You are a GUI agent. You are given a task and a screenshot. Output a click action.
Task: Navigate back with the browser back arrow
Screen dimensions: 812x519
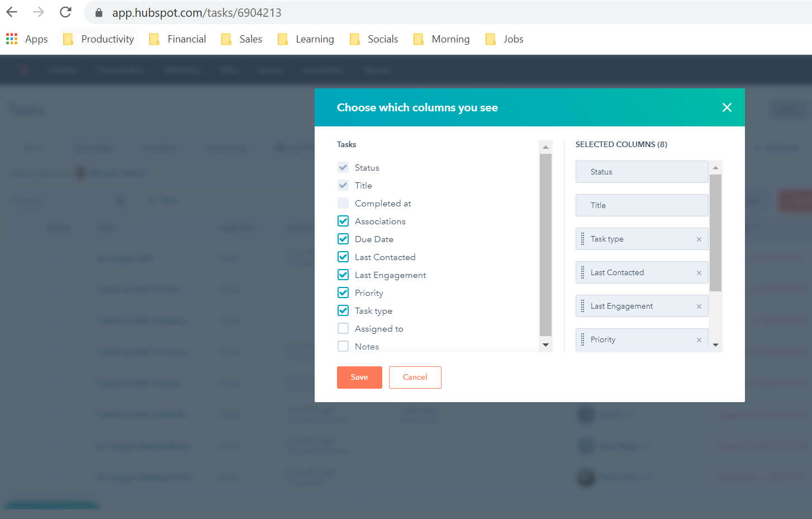11,12
